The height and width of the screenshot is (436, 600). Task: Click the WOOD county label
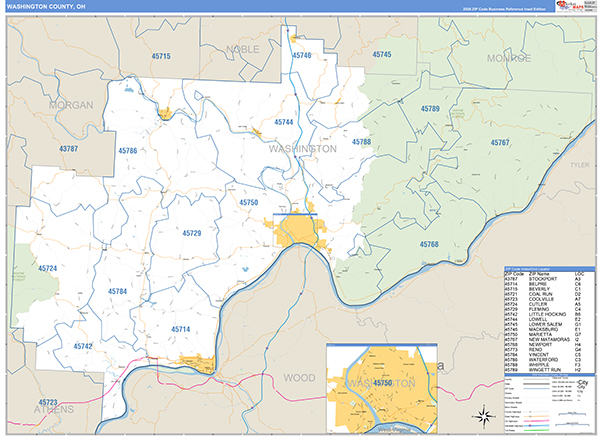point(300,378)
